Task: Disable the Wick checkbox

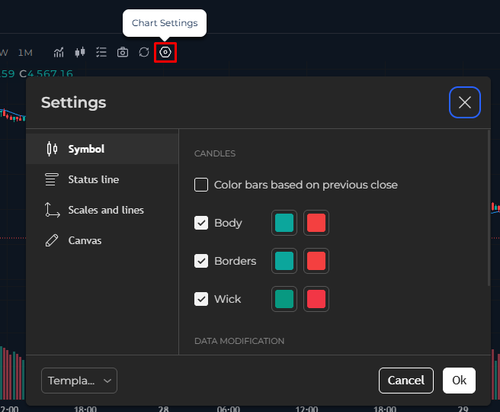Action: point(201,299)
